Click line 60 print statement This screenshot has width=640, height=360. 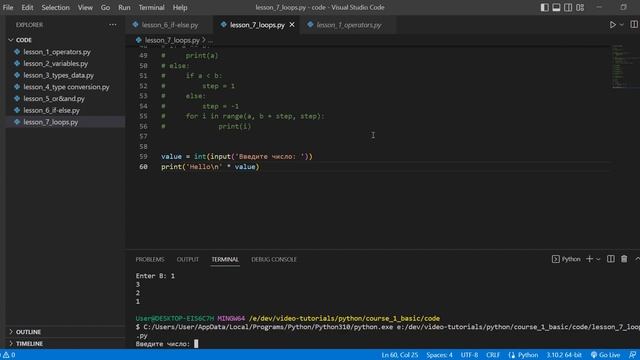(x=210, y=167)
